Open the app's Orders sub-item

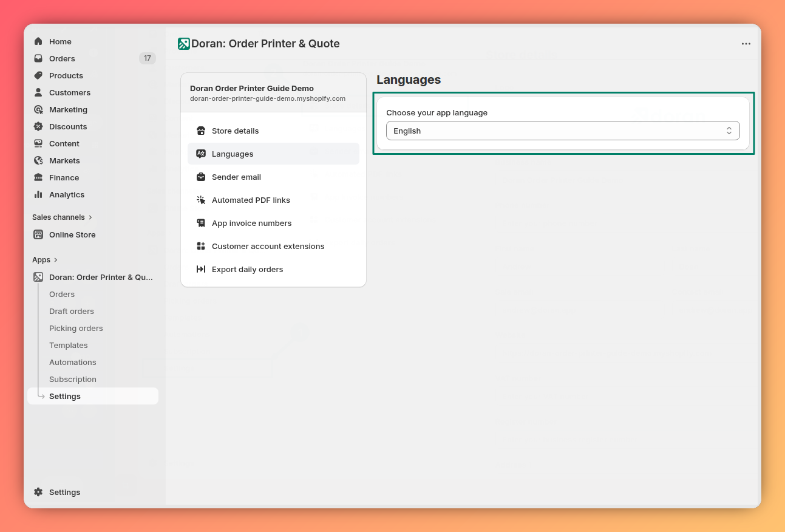[x=62, y=294]
